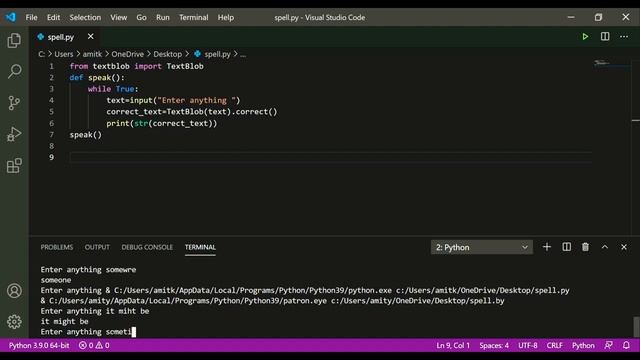640x360 pixels.
Task: Select language mode Python in status bar
Action: click(583, 345)
